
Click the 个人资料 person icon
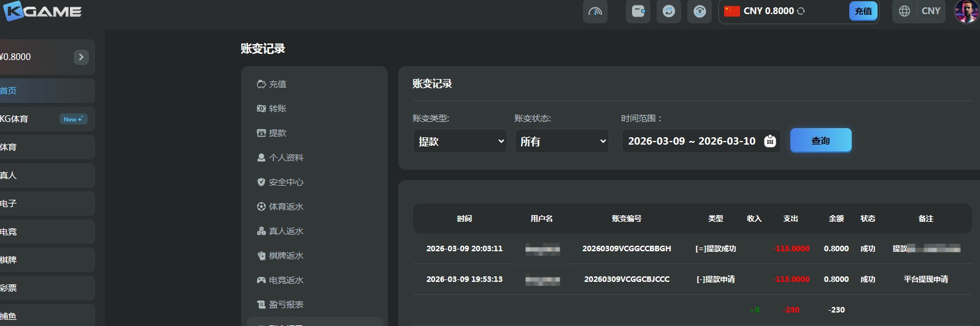(x=261, y=157)
